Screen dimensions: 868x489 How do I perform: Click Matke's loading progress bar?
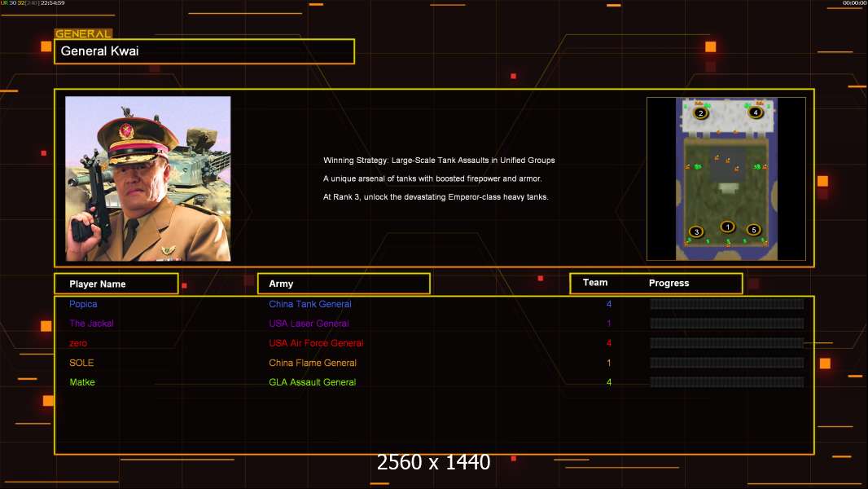[727, 382]
